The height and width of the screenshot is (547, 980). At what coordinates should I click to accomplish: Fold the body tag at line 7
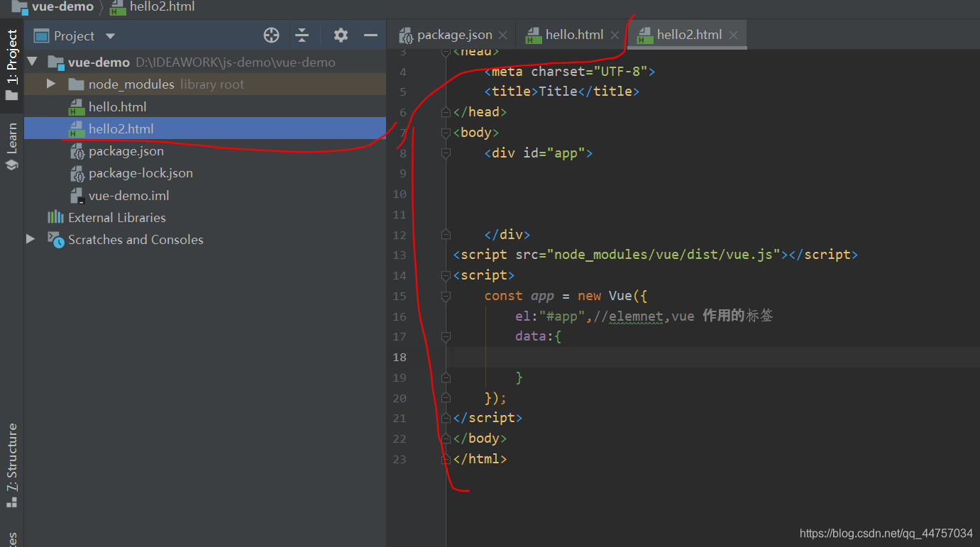446,133
